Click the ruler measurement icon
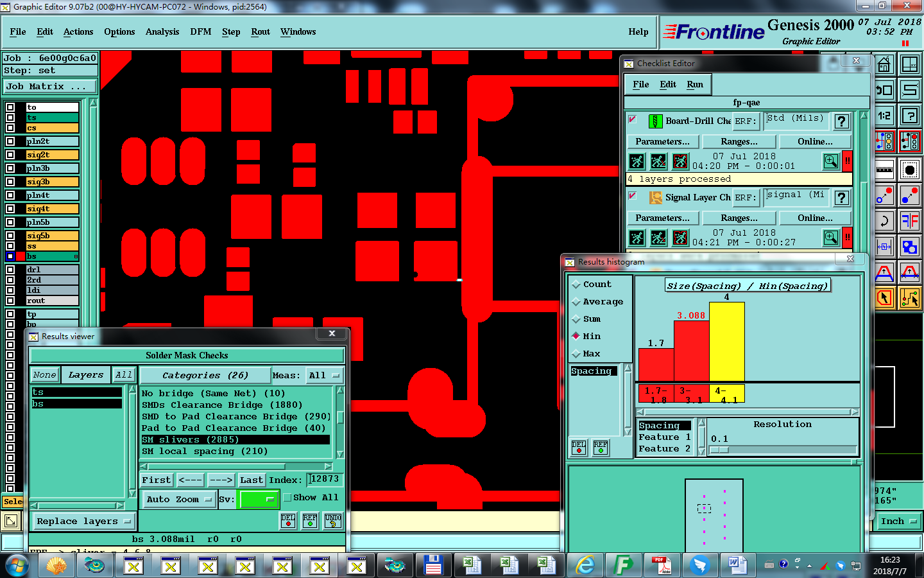The image size is (924, 578). [x=884, y=170]
